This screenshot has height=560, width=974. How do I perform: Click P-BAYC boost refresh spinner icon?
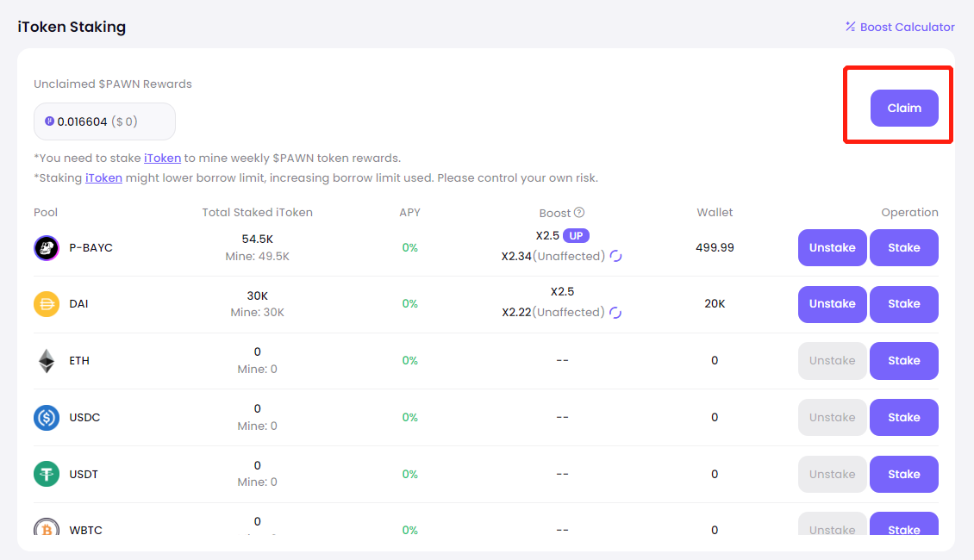tap(615, 256)
